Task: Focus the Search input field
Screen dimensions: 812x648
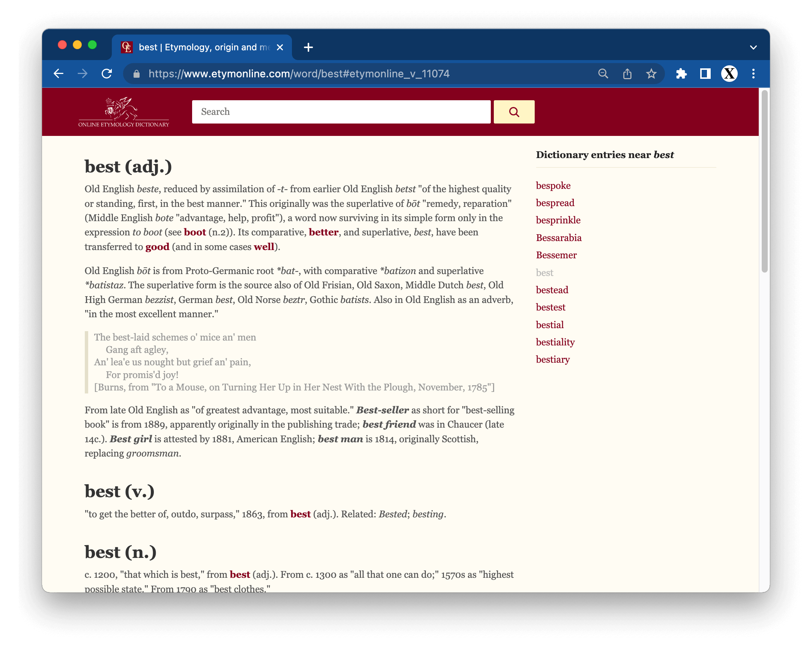Action: (x=341, y=112)
